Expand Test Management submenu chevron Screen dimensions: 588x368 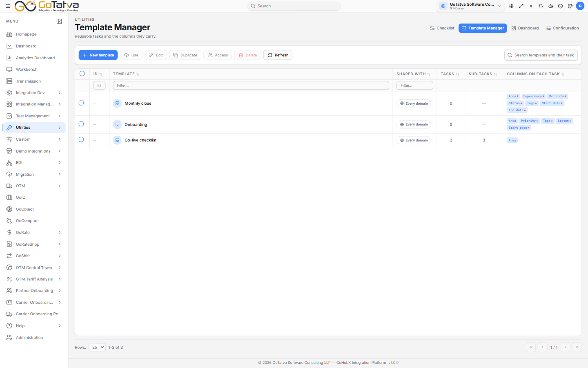(x=60, y=116)
